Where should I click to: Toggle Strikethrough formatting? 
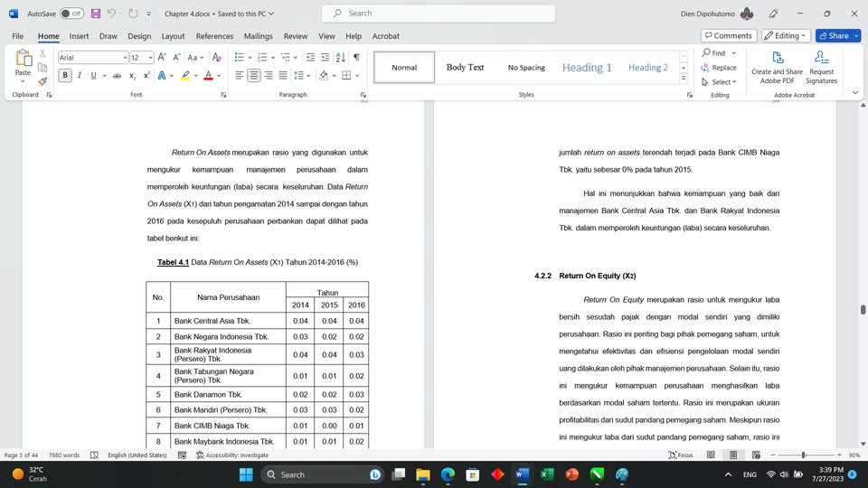117,75
